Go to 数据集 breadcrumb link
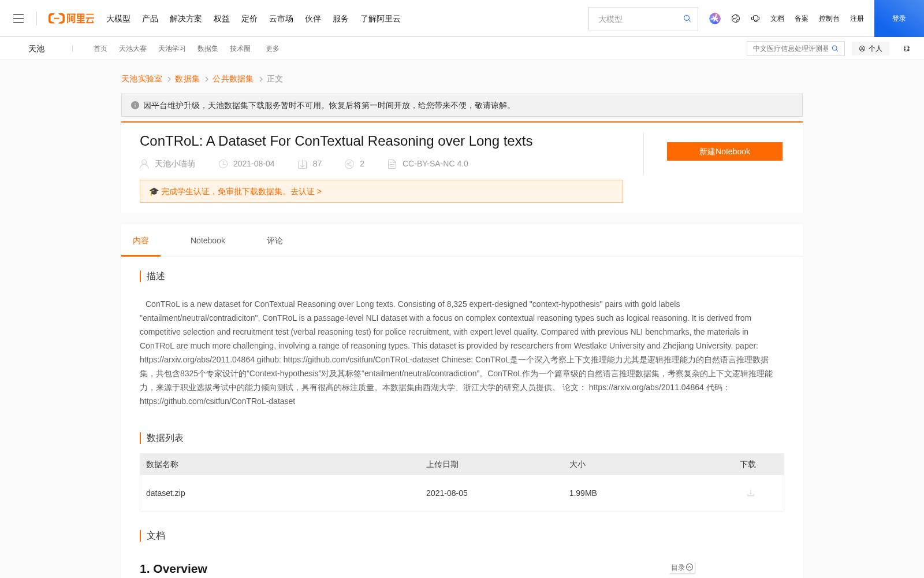 pyautogui.click(x=187, y=79)
